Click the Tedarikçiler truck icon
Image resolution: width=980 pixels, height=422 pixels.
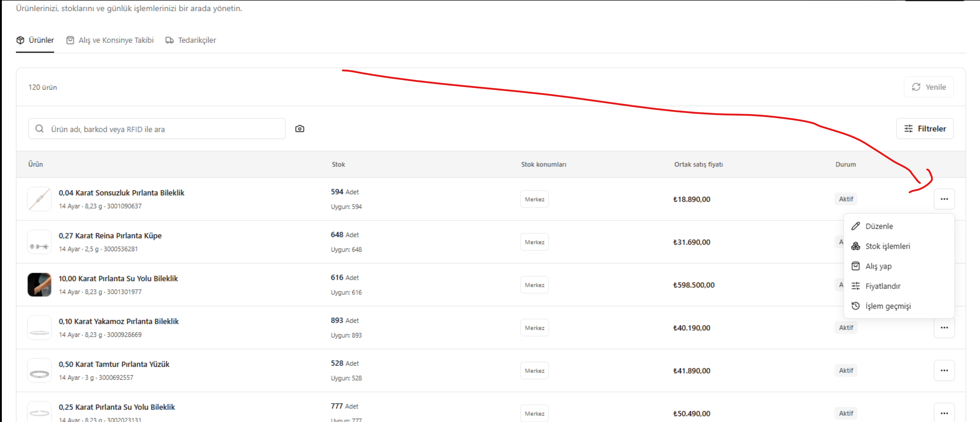[x=170, y=40]
